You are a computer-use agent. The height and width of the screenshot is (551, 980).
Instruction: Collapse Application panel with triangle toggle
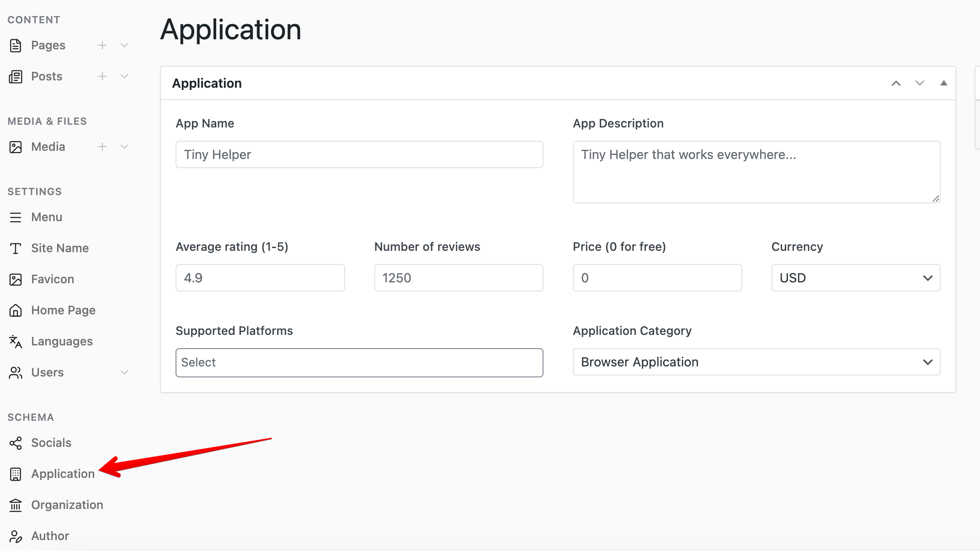943,83
